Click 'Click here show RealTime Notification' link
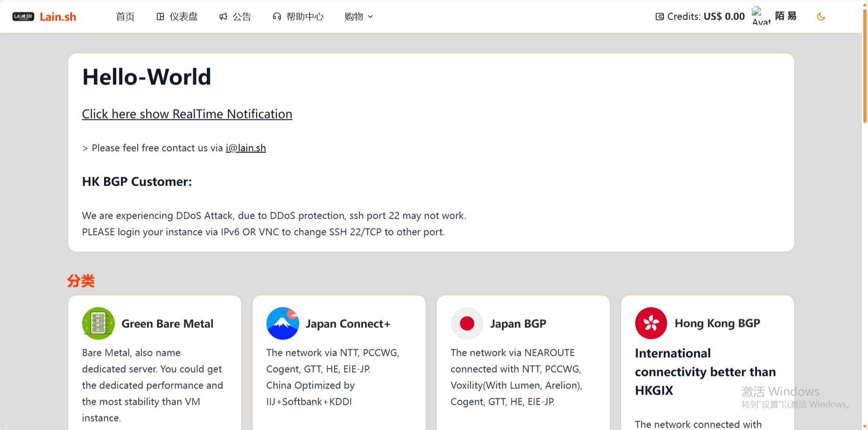This screenshot has width=868, height=430. (x=187, y=114)
